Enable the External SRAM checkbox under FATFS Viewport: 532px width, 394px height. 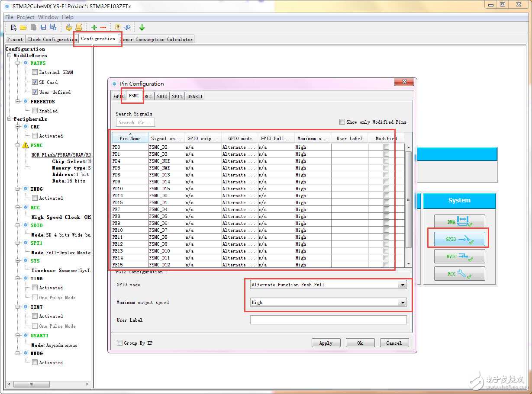click(x=35, y=72)
